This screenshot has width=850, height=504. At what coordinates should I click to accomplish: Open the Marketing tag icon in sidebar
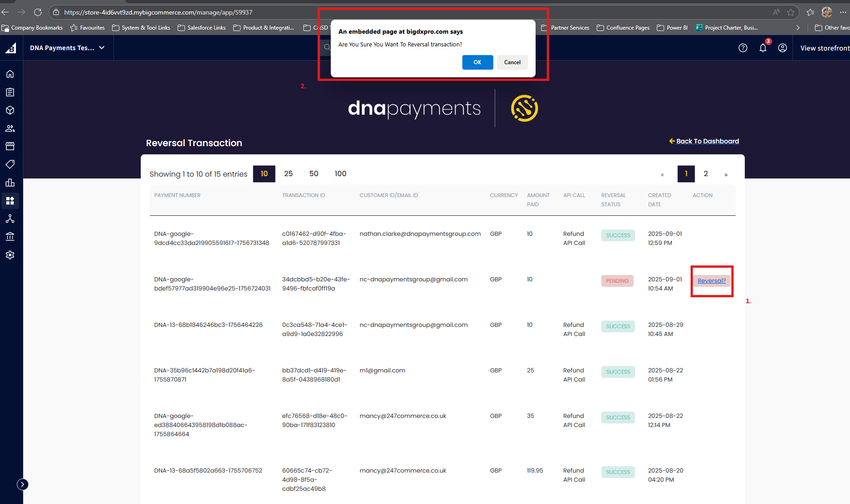[10, 164]
